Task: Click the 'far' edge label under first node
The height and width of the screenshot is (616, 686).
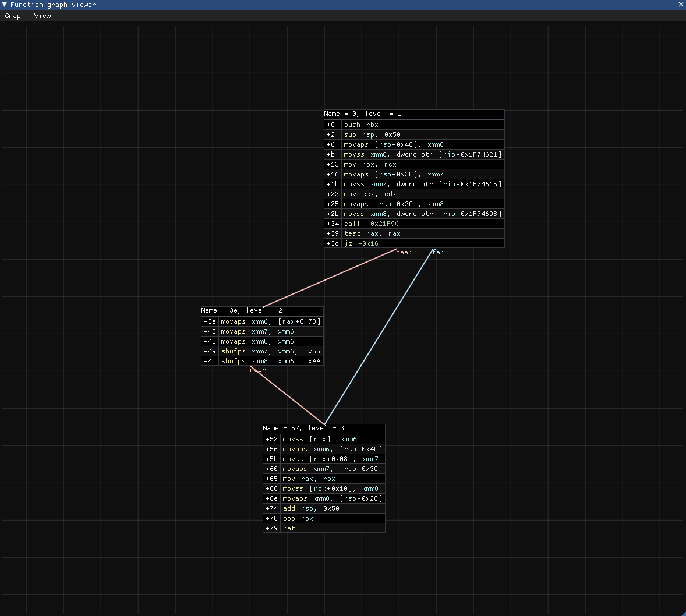Action: 438,253
